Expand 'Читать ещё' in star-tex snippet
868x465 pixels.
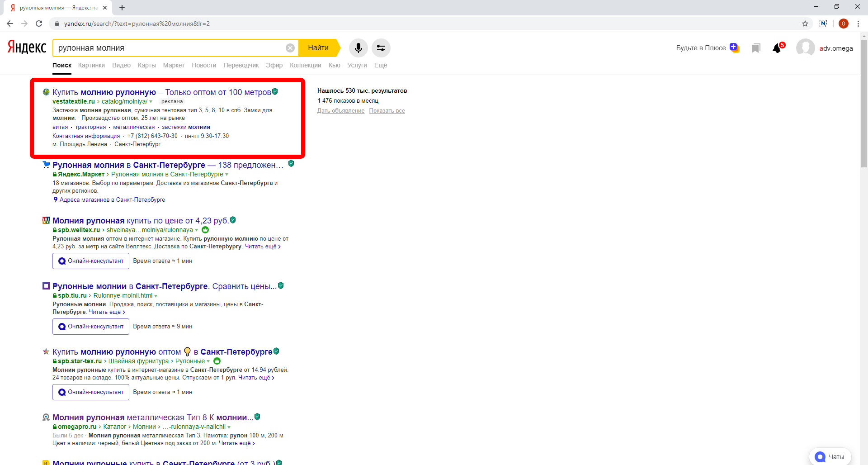[x=256, y=378]
